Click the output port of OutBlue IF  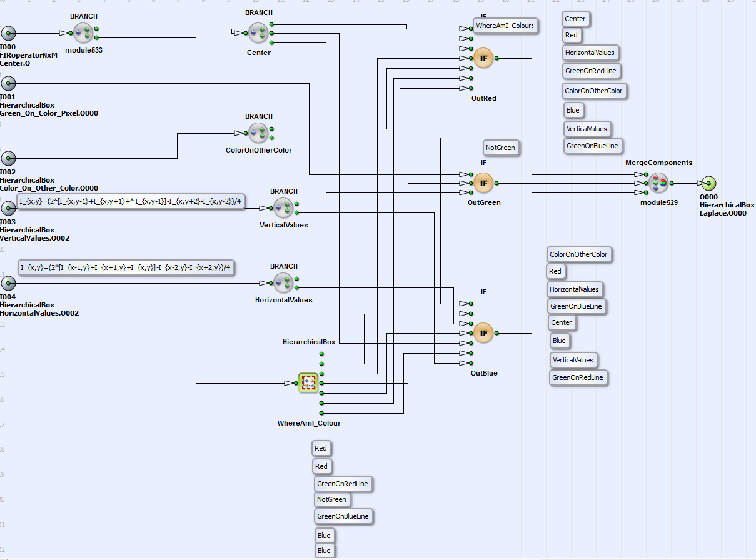tap(496, 333)
